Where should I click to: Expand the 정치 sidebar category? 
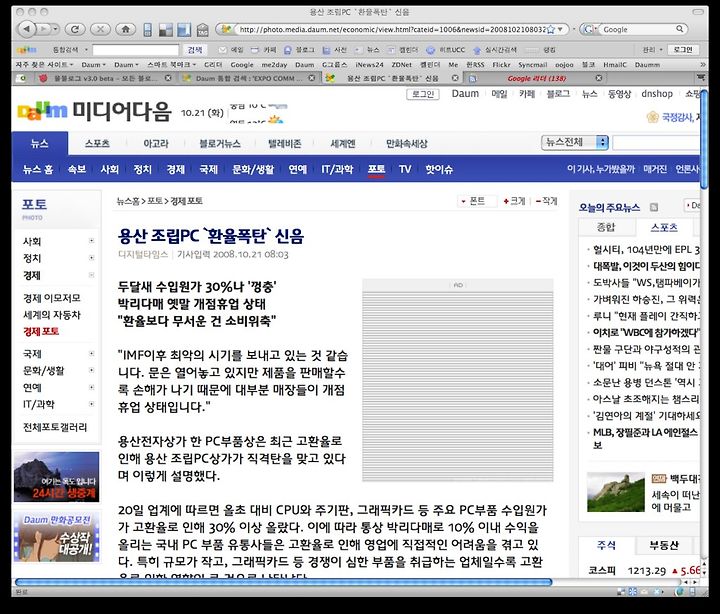(91, 258)
